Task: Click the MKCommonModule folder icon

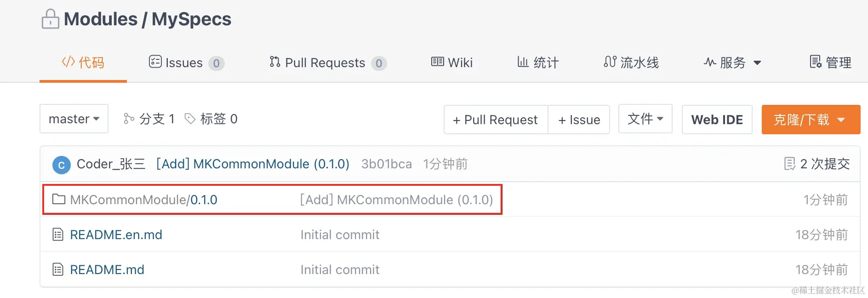Action: click(58, 199)
